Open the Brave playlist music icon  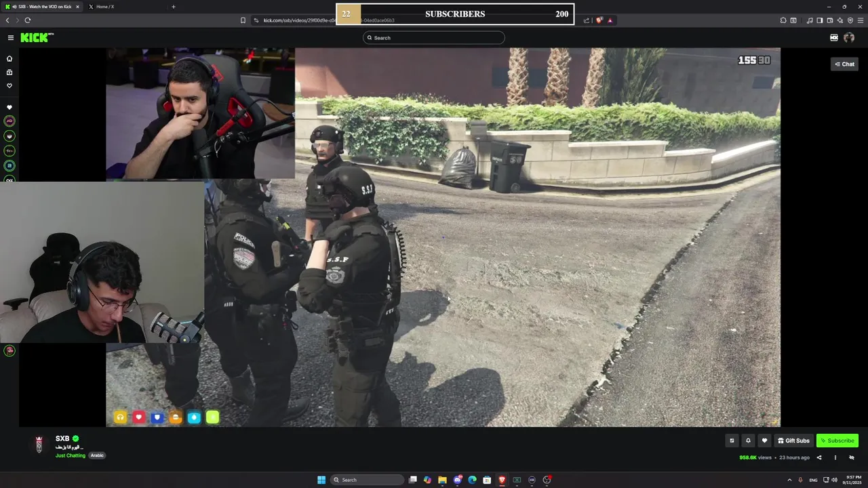(x=810, y=20)
